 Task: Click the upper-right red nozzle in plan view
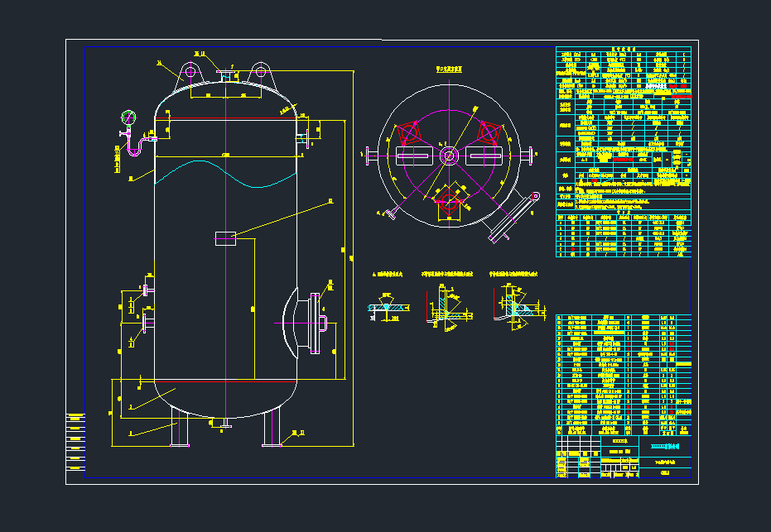point(489,133)
